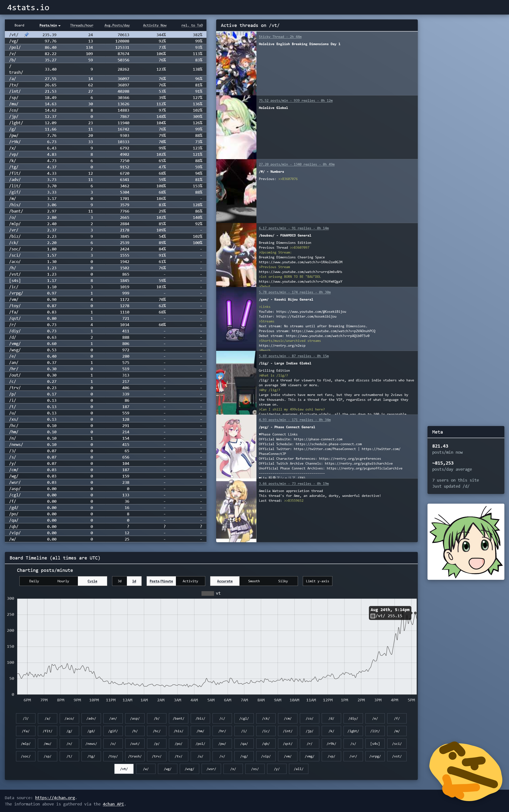Select the 3d time range
Image resolution: width=509 pixels, height=812 pixels.
[x=120, y=581]
